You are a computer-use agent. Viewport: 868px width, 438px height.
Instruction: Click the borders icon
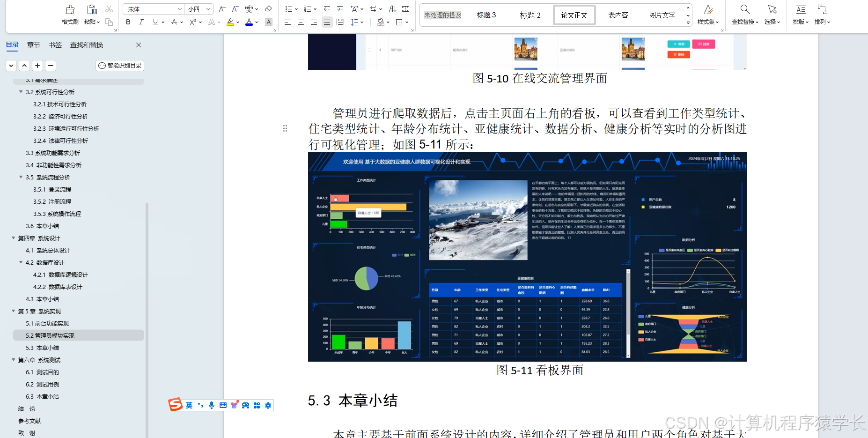(x=399, y=22)
